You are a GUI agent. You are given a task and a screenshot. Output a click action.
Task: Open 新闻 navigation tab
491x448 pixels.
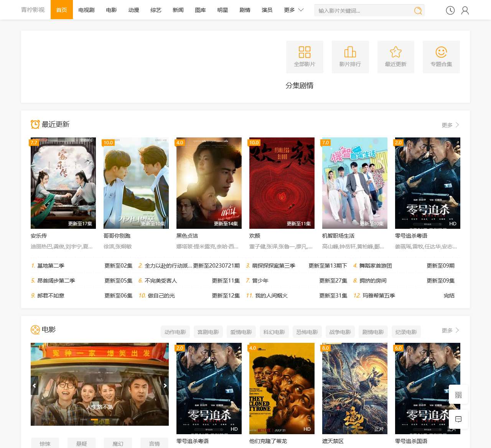(178, 10)
